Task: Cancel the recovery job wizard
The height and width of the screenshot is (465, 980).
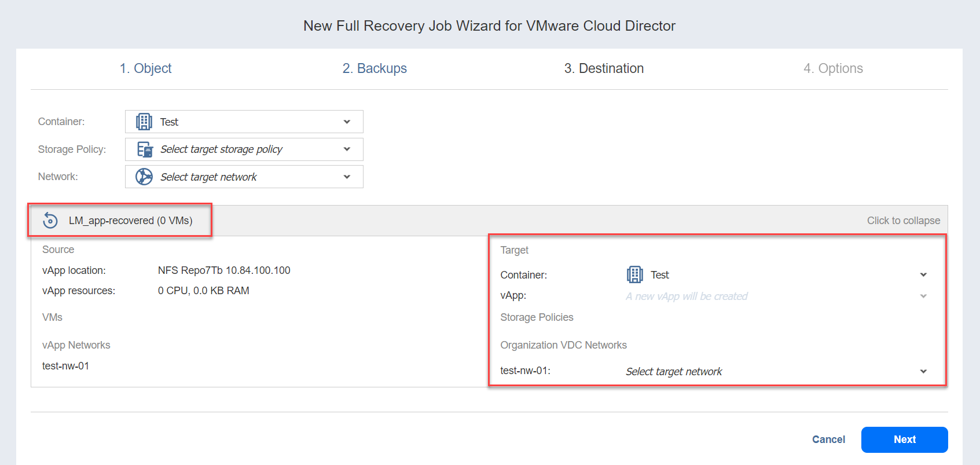Action: (x=828, y=440)
